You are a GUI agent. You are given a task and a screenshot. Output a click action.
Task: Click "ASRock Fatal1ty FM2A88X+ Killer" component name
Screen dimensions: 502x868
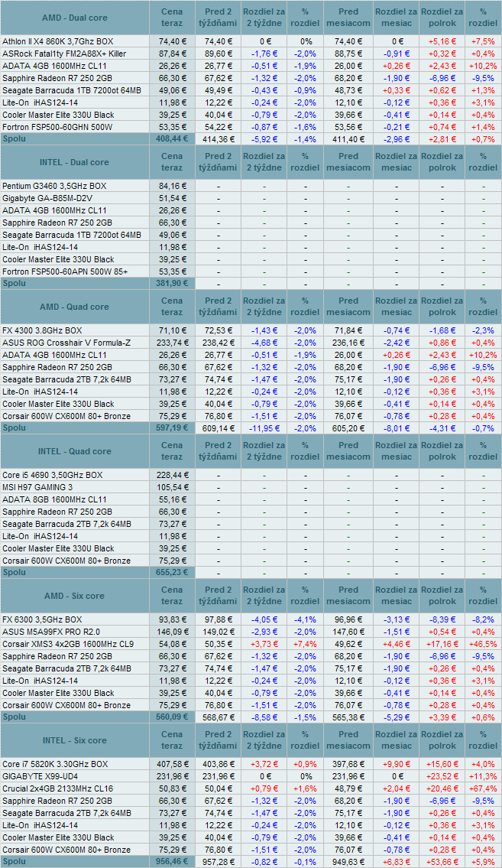(x=64, y=54)
